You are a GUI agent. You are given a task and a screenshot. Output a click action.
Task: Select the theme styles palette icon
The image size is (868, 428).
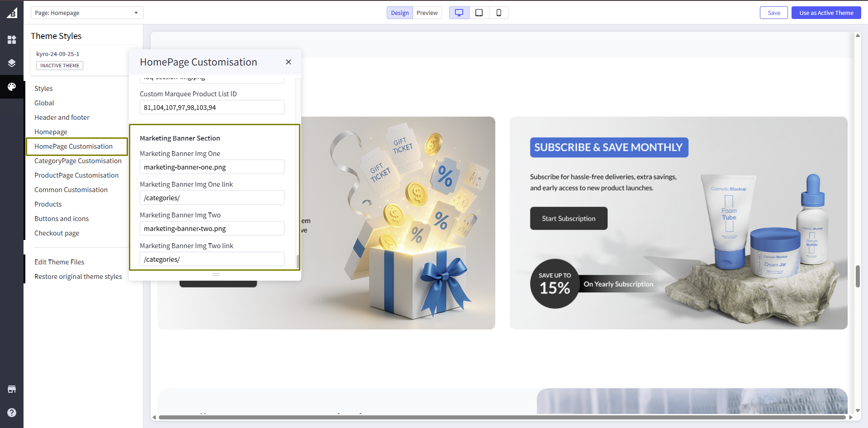click(x=12, y=87)
